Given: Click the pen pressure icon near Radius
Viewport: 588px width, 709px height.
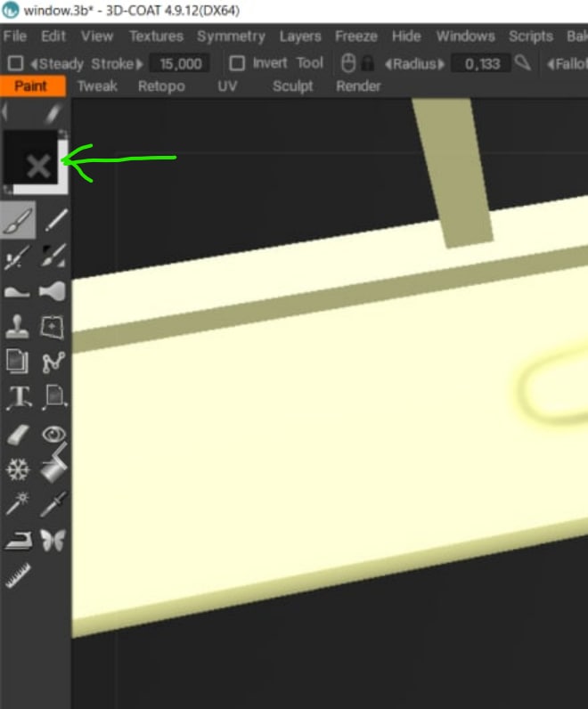Looking at the screenshot, I should tap(523, 63).
